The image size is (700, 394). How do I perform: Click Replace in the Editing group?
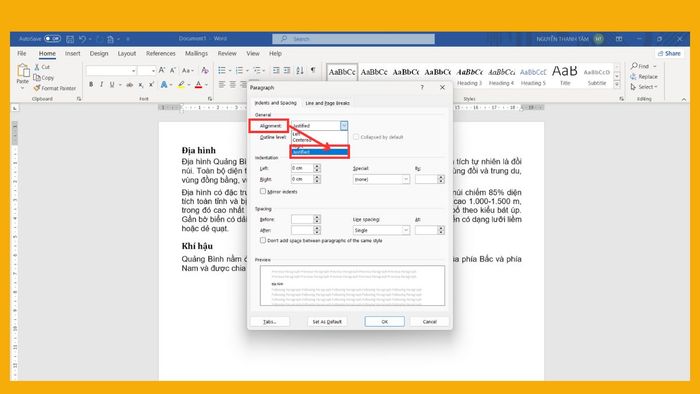(644, 76)
